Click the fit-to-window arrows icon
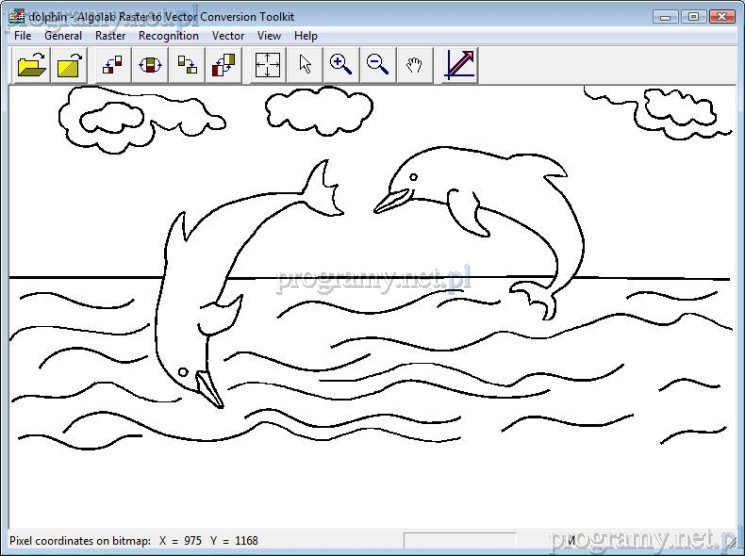 [x=268, y=65]
